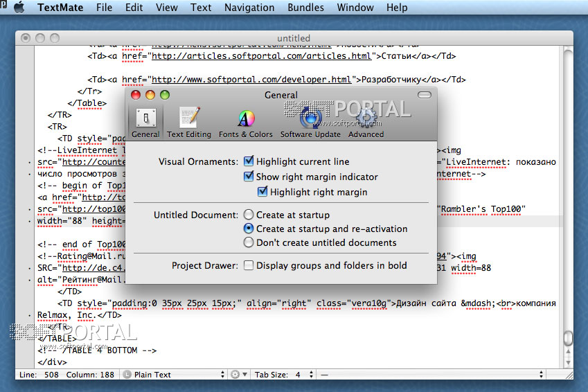Open the Text Editing preferences pane
588x392 pixels.
(189, 123)
